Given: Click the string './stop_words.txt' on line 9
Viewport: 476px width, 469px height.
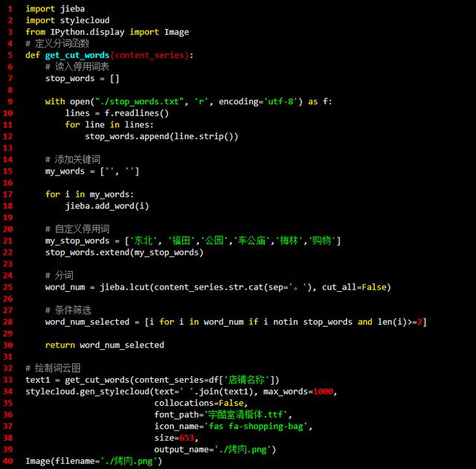Looking at the screenshot, I should [x=140, y=101].
